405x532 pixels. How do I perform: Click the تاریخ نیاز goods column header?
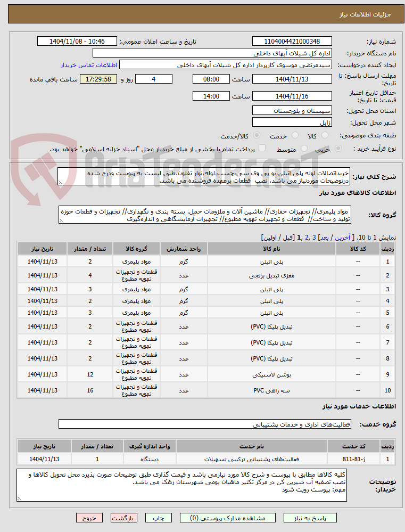[43, 249]
